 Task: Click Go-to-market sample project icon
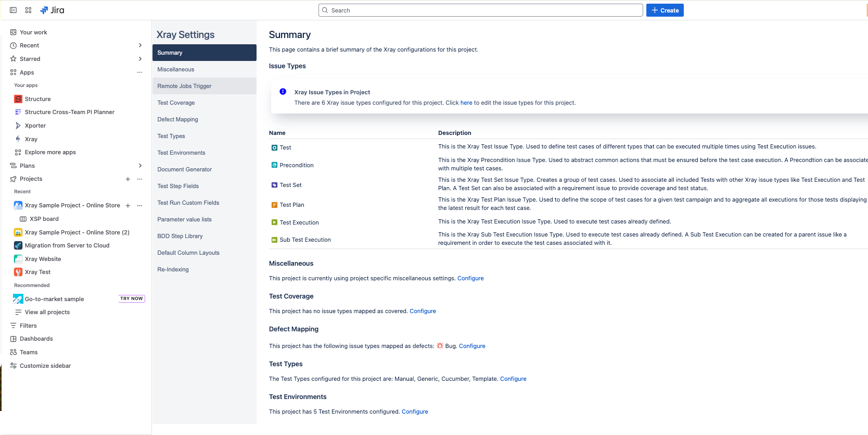click(x=18, y=299)
